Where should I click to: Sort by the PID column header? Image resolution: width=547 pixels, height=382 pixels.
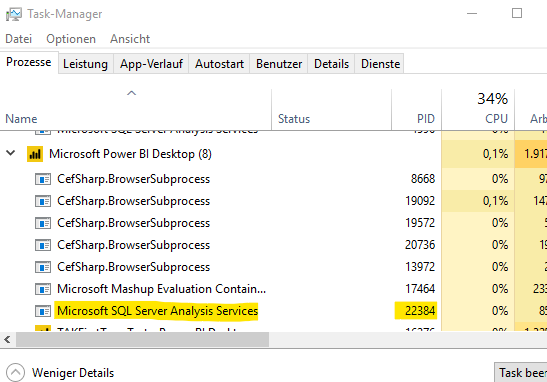click(417, 110)
